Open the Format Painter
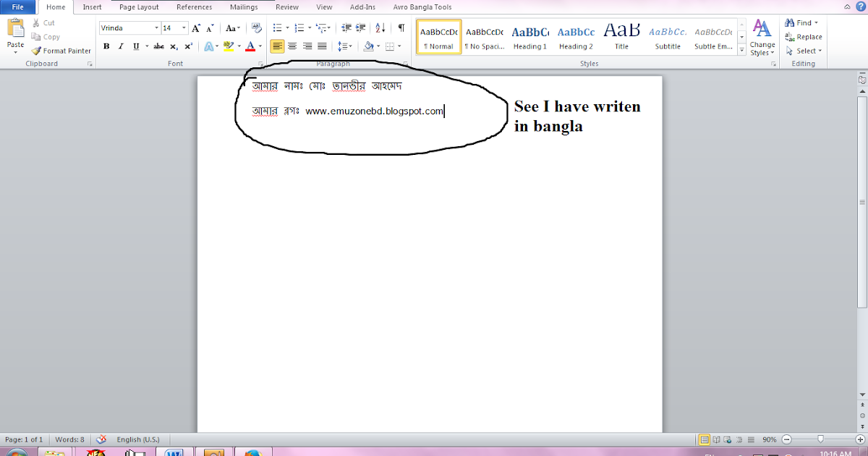Image resolution: width=868 pixels, height=456 pixels. point(61,51)
